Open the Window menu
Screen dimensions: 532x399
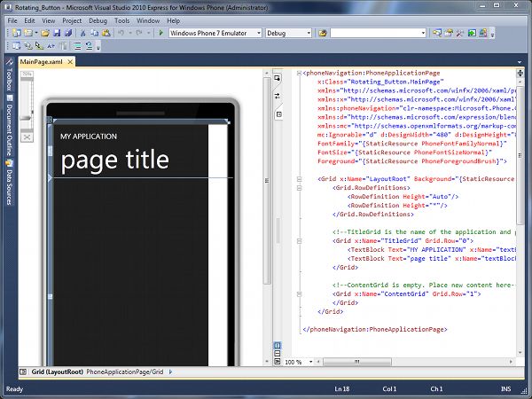tap(148, 20)
